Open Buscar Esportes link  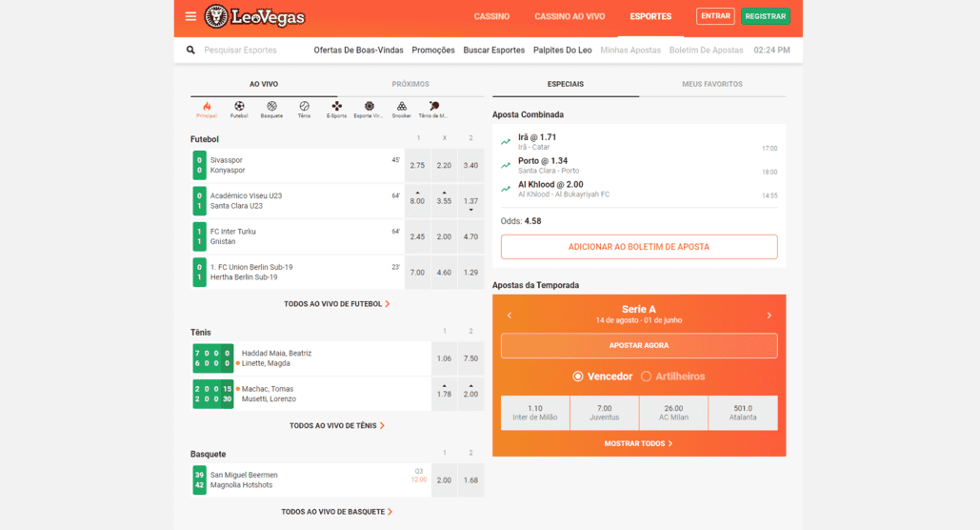click(493, 51)
